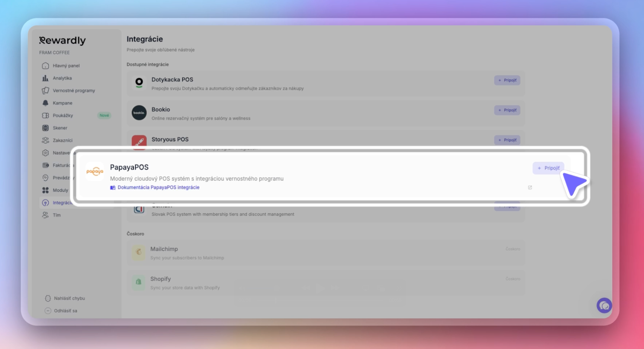
Task: Click the orange papaya logo
Action: (x=95, y=171)
